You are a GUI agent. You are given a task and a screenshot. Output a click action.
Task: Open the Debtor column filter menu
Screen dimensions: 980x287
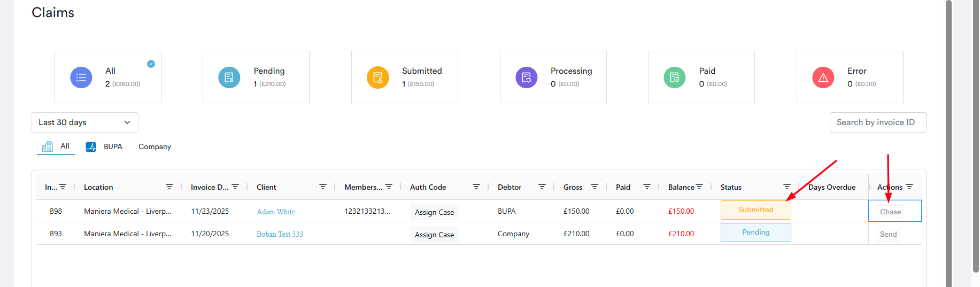[542, 187]
